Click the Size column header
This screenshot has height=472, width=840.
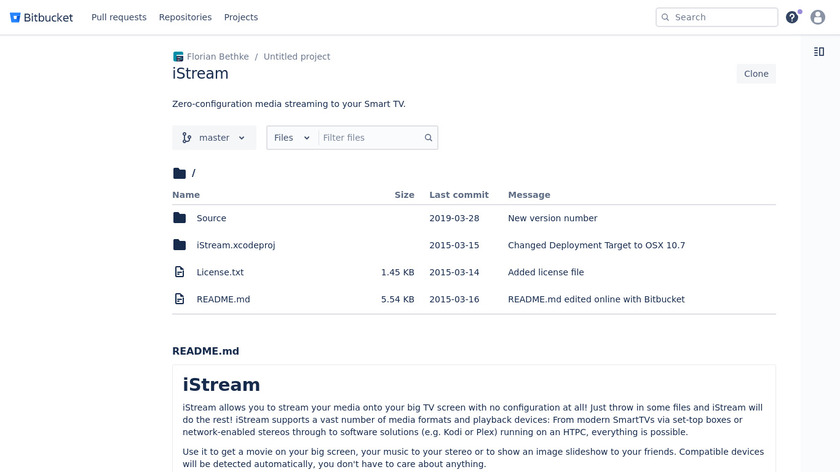click(x=404, y=195)
